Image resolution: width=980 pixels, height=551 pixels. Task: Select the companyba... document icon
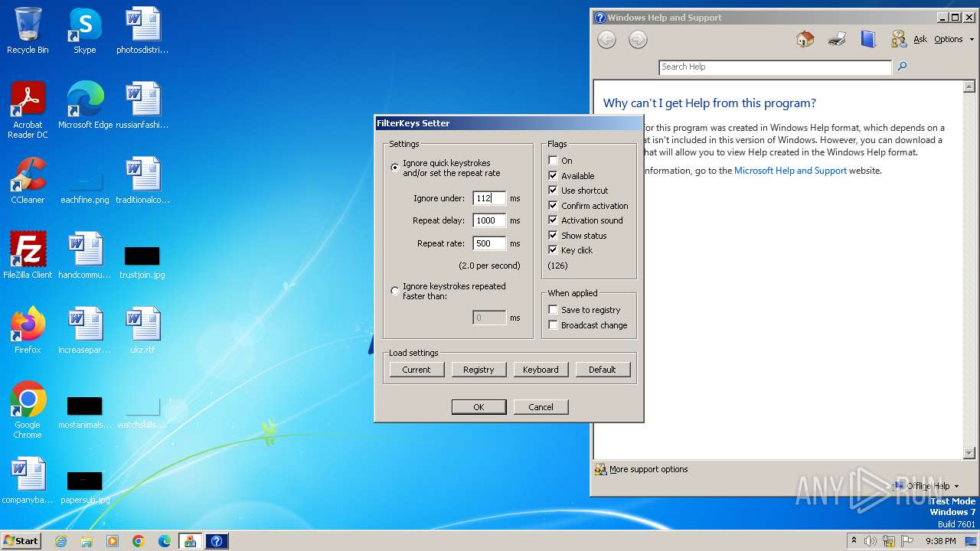28,480
